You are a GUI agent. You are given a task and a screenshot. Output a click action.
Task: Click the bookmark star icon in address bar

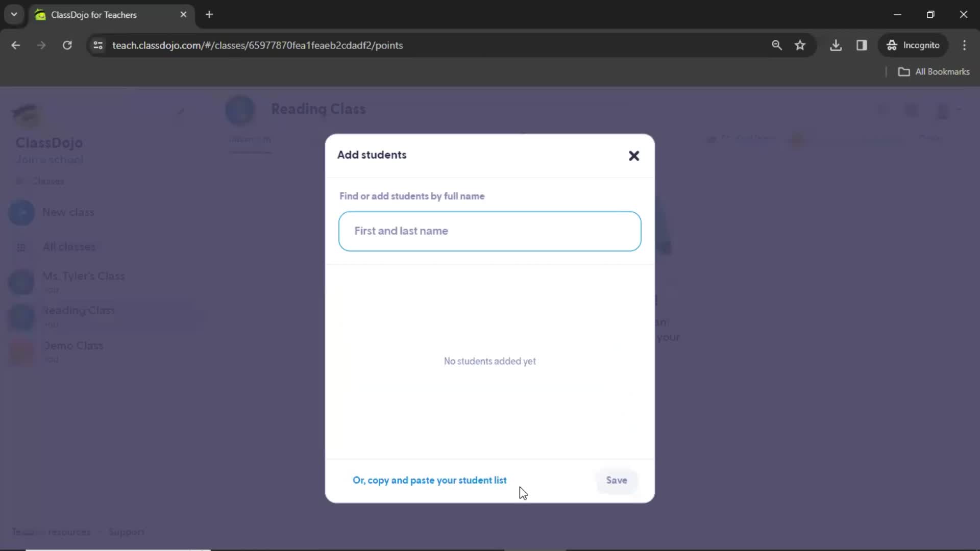tap(801, 45)
